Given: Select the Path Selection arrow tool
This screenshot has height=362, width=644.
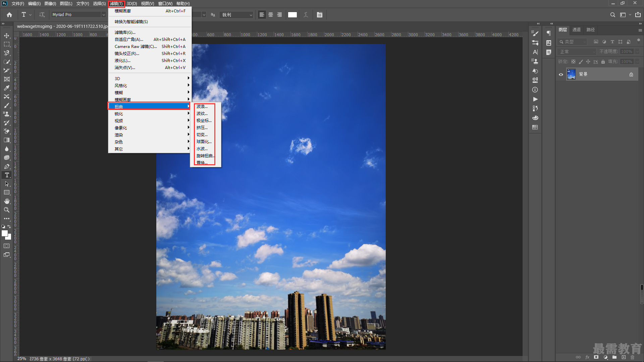Looking at the screenshot, I should click(7, 184).
